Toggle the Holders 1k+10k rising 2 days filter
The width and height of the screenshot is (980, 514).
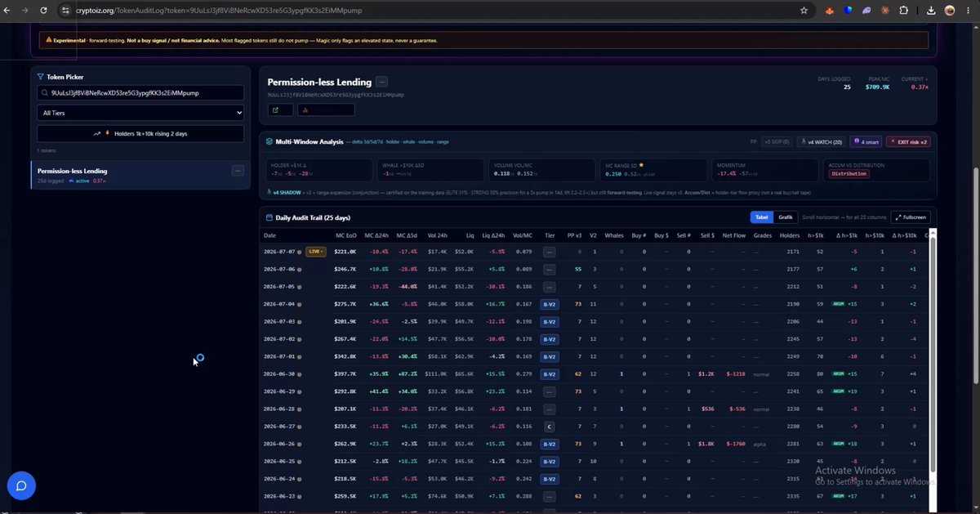pos(140,133)
